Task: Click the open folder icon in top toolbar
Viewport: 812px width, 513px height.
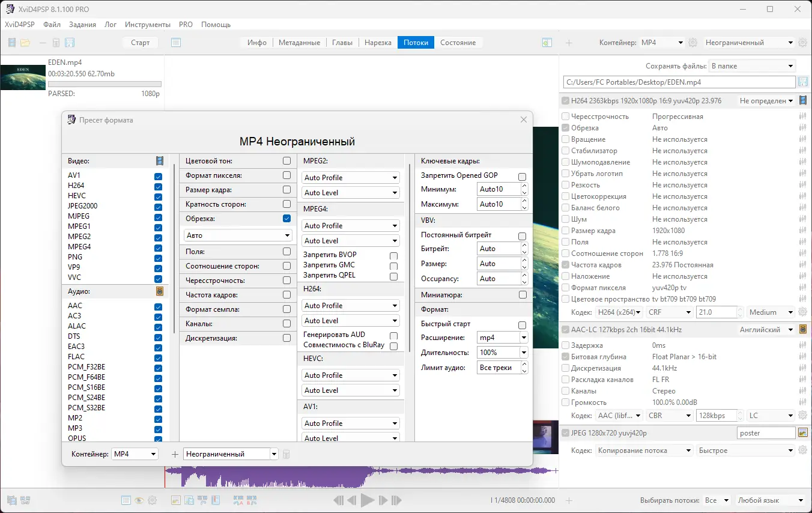Action: click(25, 43)
